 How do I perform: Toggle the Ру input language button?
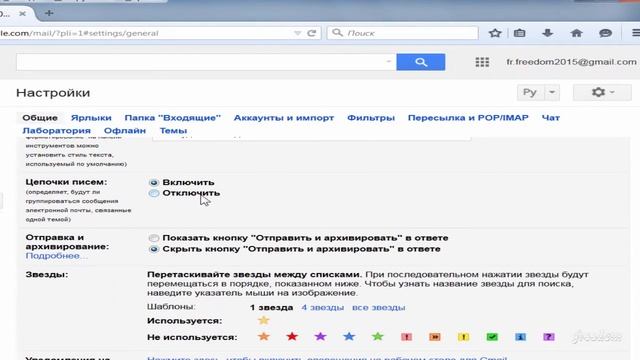click(x=530, y=92)
